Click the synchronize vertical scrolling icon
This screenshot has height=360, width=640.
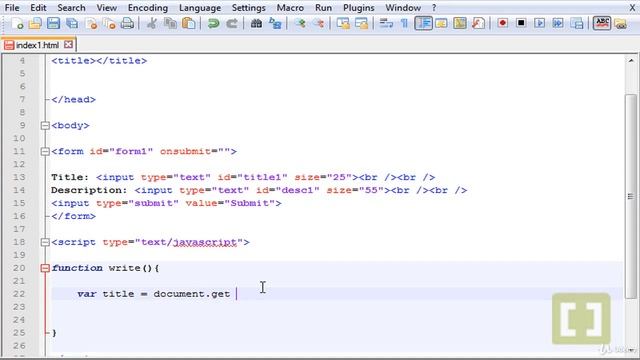343,23
